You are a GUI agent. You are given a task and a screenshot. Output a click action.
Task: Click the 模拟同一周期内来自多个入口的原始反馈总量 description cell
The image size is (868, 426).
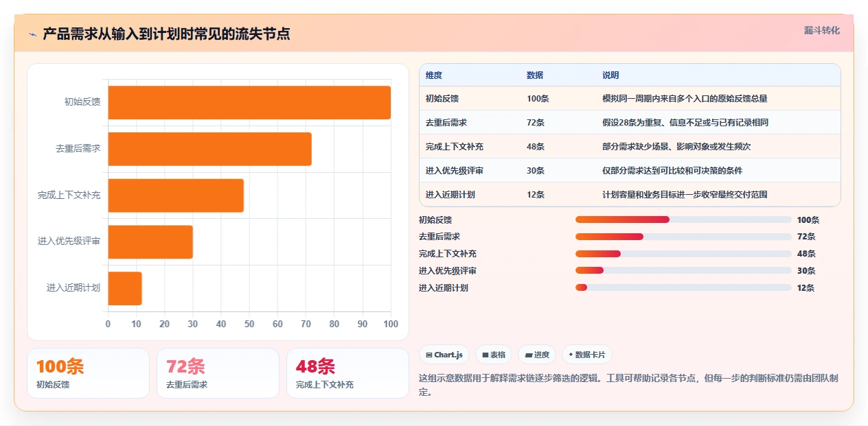(x=685, y=99)
